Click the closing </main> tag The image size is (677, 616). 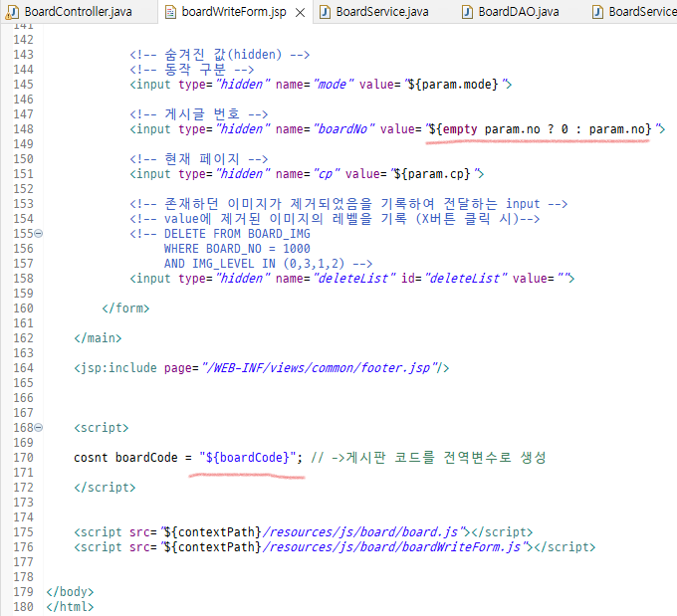point(98,338)
